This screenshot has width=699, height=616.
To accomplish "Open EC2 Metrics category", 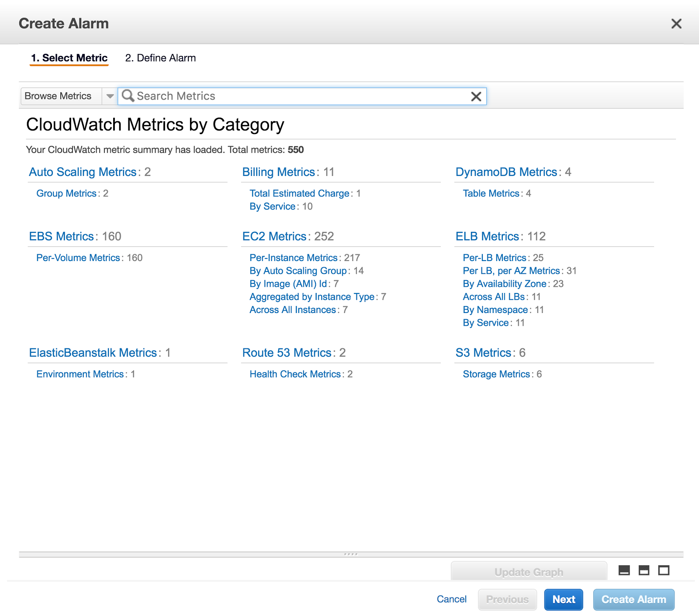I will 274,236.
